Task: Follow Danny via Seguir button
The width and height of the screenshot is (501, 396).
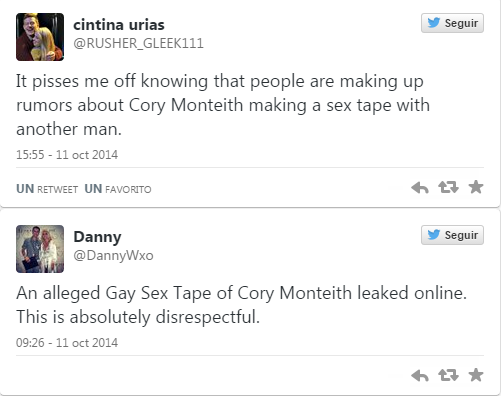Action: 452,235
